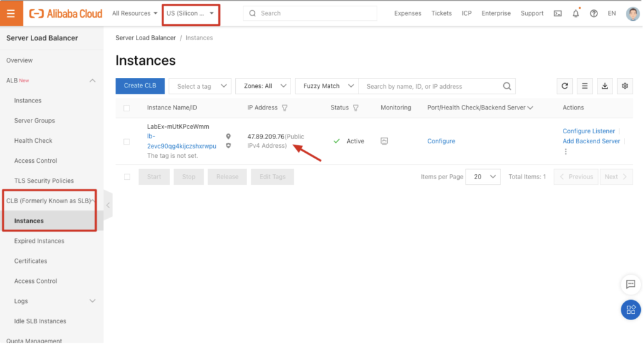Select all instances header checkbox
Screen dimensions: 644x344
coord(126,108)
